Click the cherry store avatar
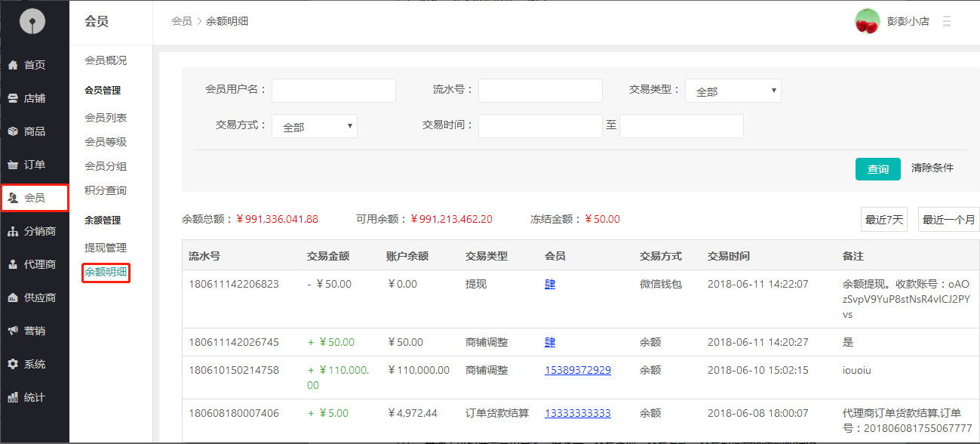Screen dimensions: 980x444 (867, 21)
